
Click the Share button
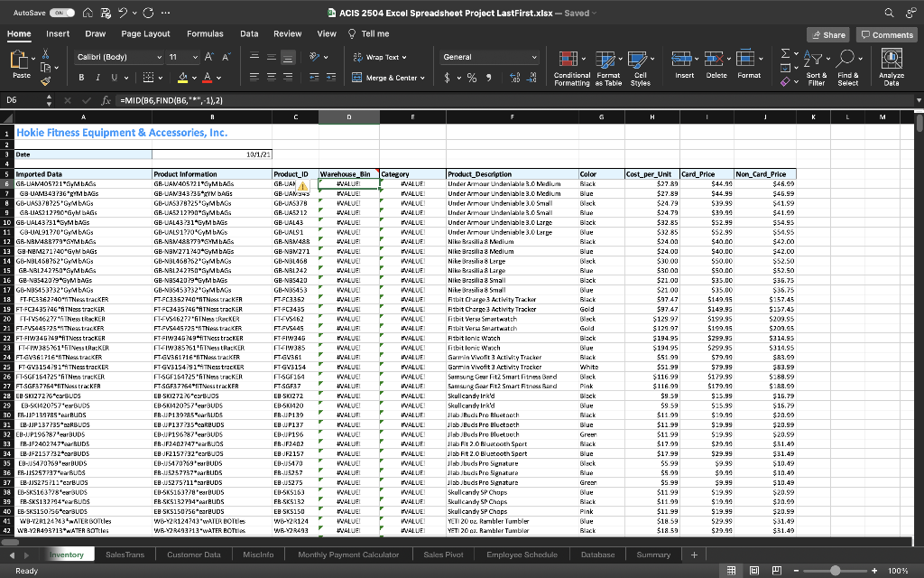click(828, 34)
